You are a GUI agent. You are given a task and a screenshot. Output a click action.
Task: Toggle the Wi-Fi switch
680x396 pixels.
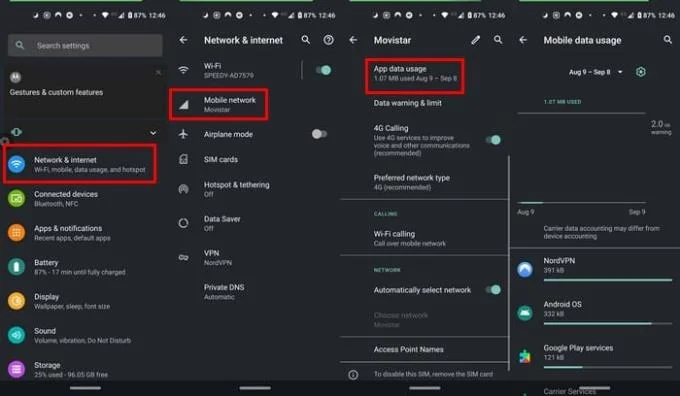pos(323,70)
